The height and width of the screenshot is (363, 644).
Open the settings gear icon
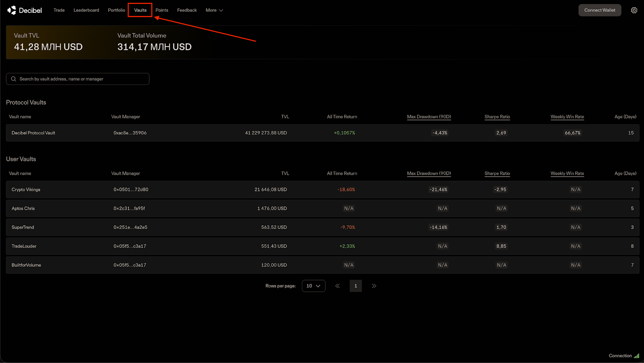(x=634, y=10)
